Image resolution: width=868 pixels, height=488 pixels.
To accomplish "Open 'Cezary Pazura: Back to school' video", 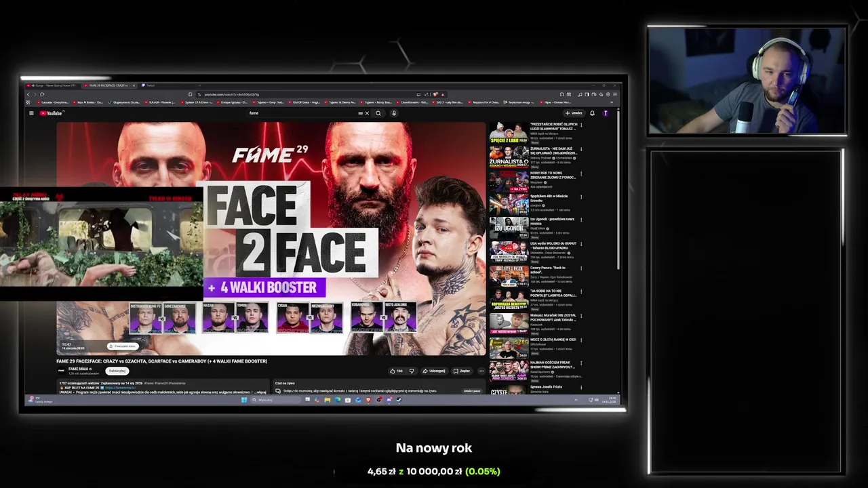I will coord(534,276).
